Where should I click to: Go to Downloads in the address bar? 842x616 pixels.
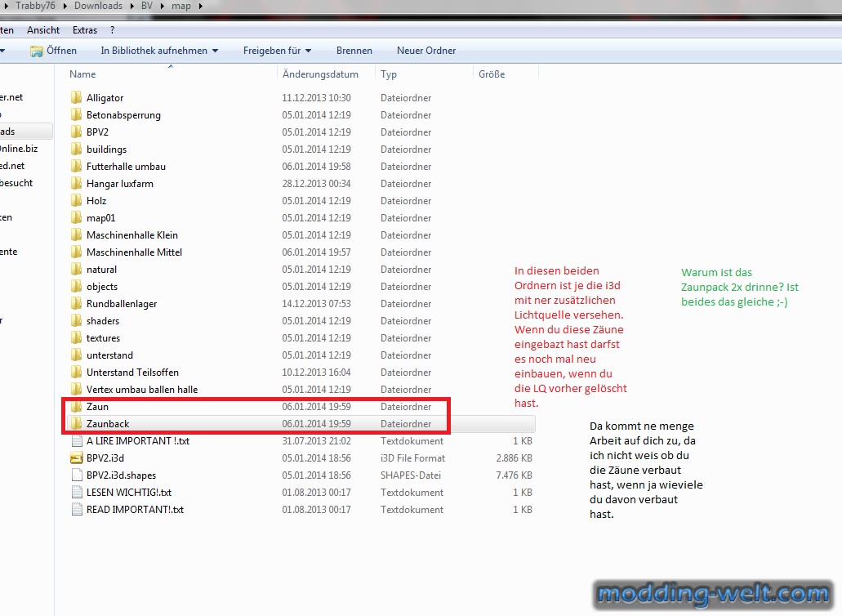pos(98,6)
